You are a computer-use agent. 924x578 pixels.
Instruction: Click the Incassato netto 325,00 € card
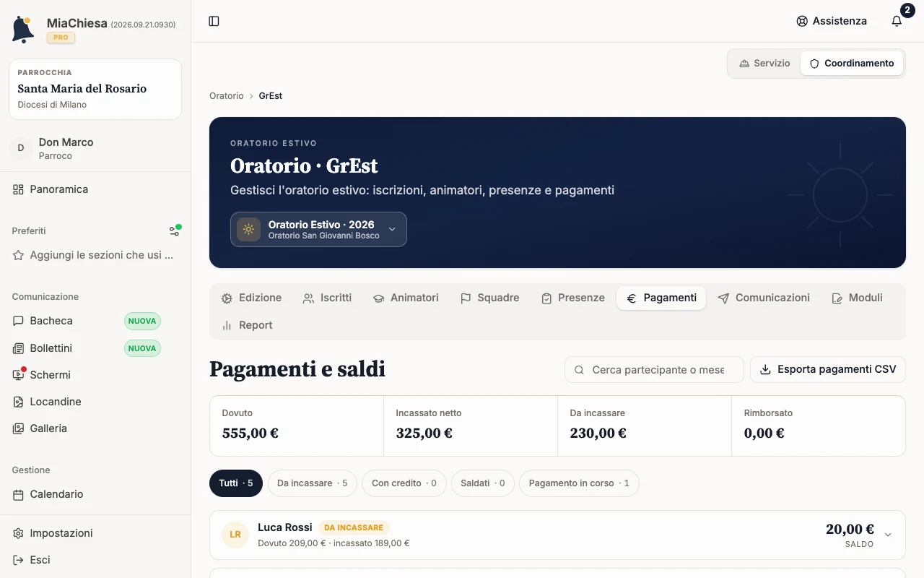click(x=471, y=426)
